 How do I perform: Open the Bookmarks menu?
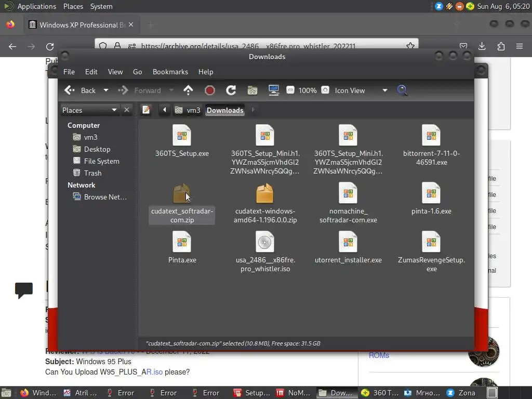coord(170,72)
